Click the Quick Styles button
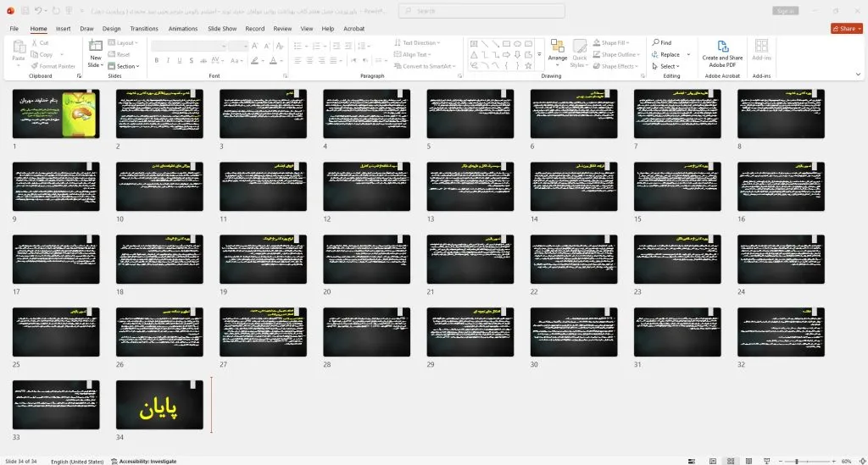 coord(580,53)
